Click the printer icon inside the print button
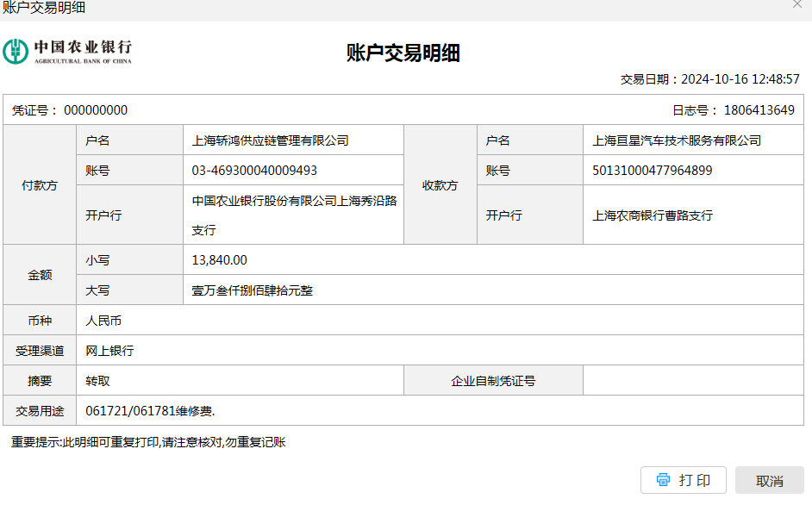The image size is (812, 505). pyautogui.click(x=663, y=480)
